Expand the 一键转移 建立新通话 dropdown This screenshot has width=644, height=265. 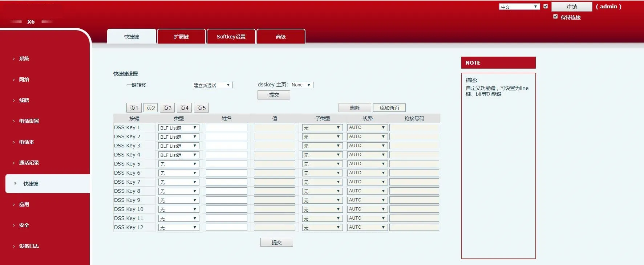(x=212, y=85)
